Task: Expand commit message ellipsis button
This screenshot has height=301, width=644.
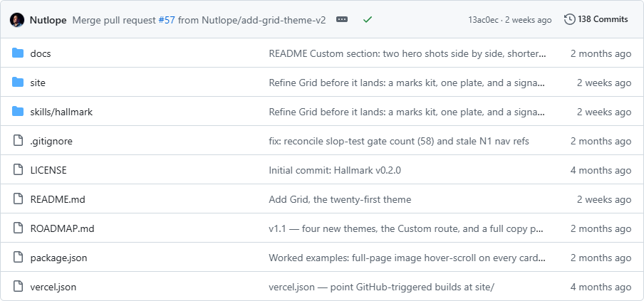Action: click(x=342, y=19)
